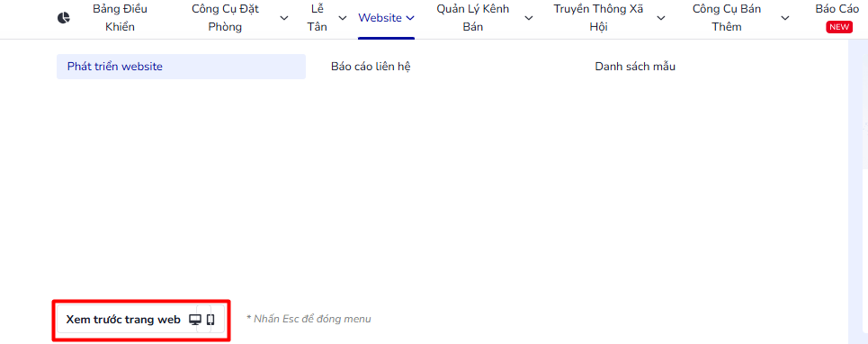The height and width of the screenshot is (344, 868).
Task: Open Báo cáo liên hệ submenu entry
Action: click(x=371, y=67)
